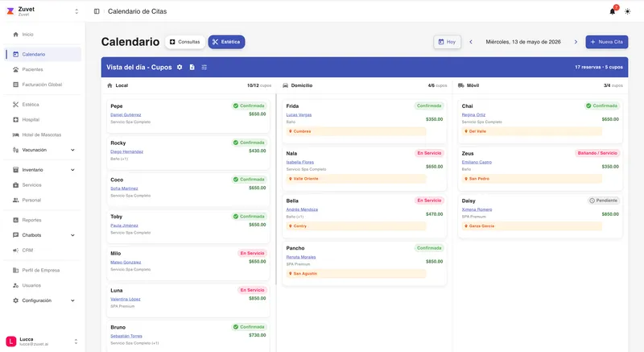Open Vista del día settings gear
The image size is (644, 352).
[180, 67]
